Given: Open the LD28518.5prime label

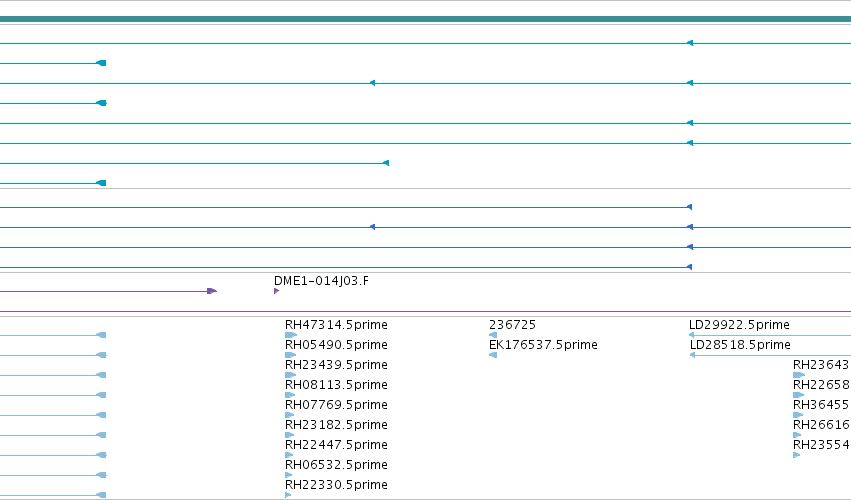Looking at the screenshot, I should 740,345.
